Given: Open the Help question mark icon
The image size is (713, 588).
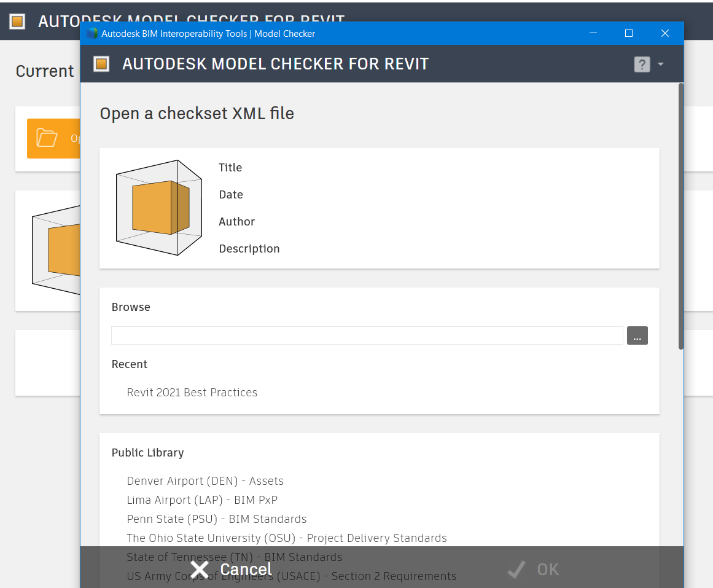Looking at the screenshot, I should [x=642, y=64].
